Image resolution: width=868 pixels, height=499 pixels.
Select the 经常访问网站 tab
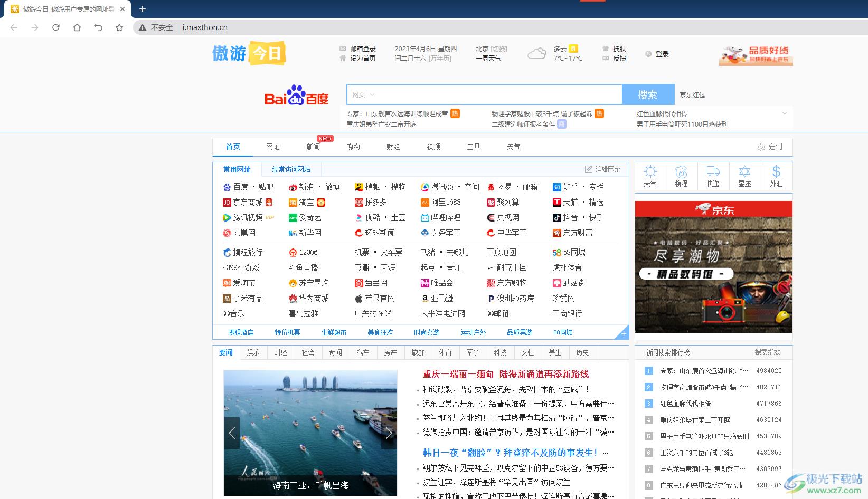pos(291,169)
